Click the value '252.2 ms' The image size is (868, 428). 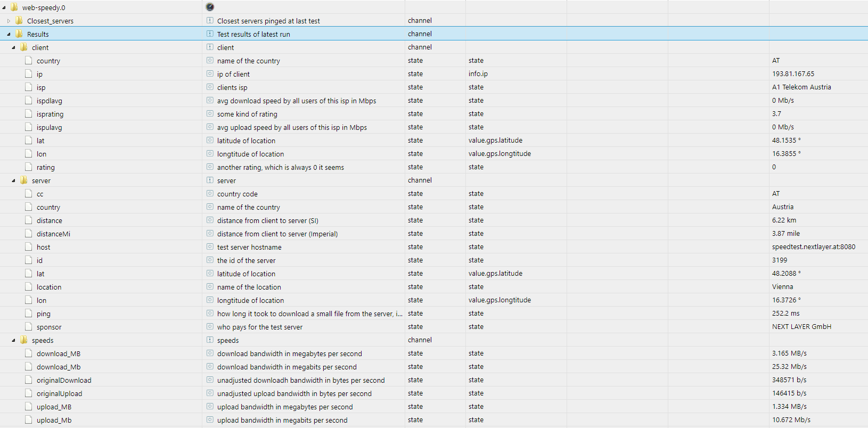click(785, 314)
